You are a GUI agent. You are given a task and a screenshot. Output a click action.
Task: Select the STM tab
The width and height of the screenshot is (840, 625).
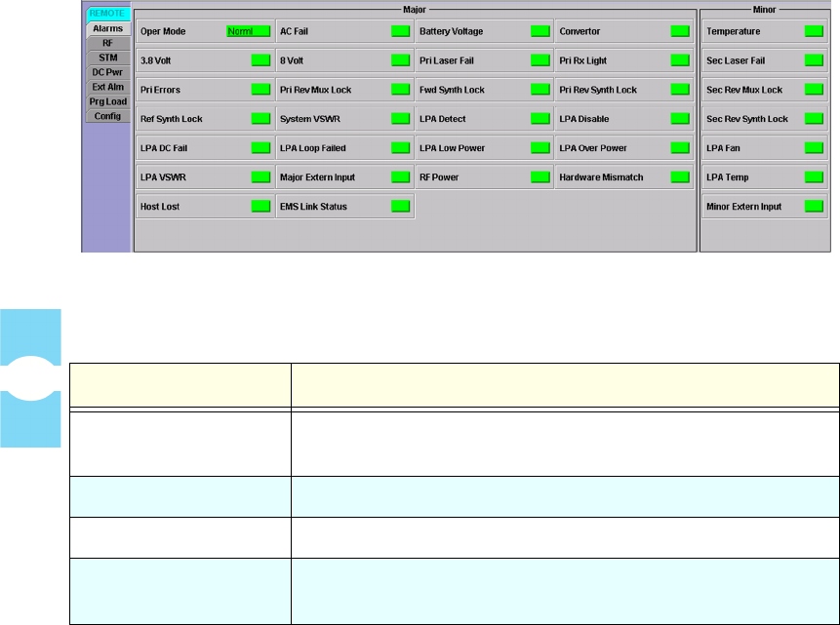pyautogui.click(x=107, y=58)
